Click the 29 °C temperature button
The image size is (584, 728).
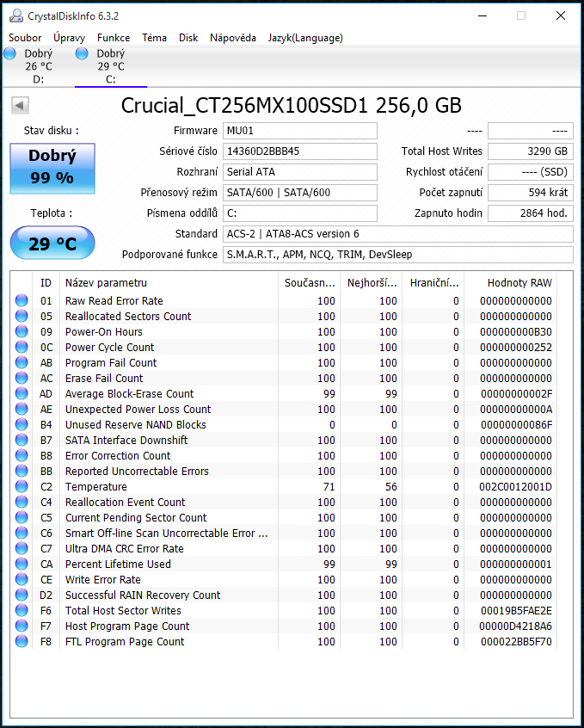52,243
